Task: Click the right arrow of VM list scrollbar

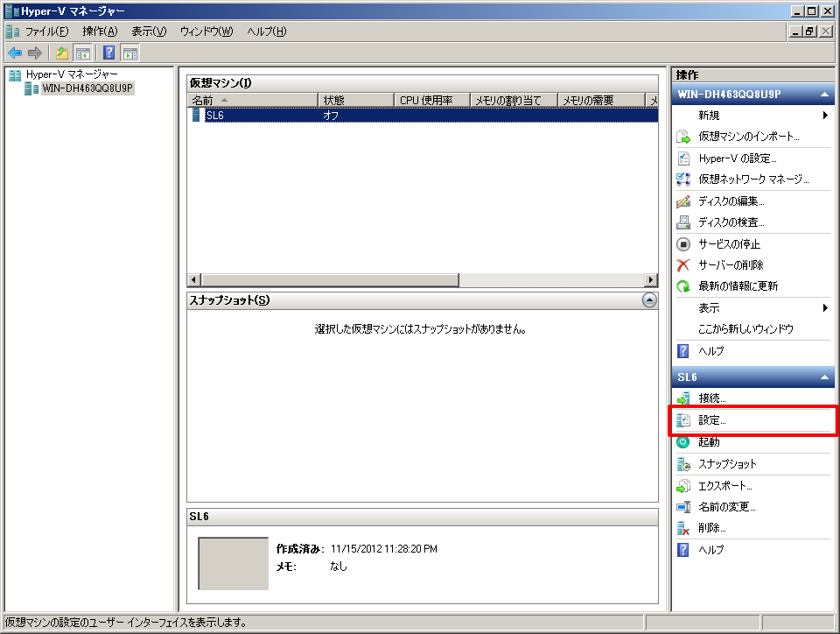Action: pyautogui.click(x=651, y=279)
